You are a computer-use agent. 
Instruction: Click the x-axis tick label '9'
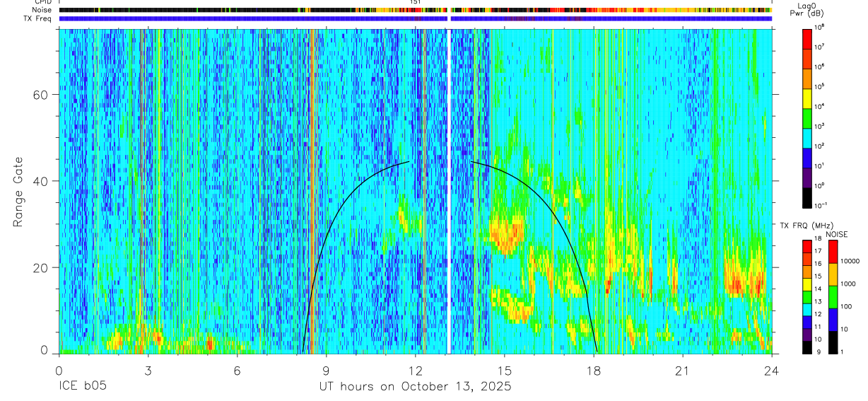(327, 370)
